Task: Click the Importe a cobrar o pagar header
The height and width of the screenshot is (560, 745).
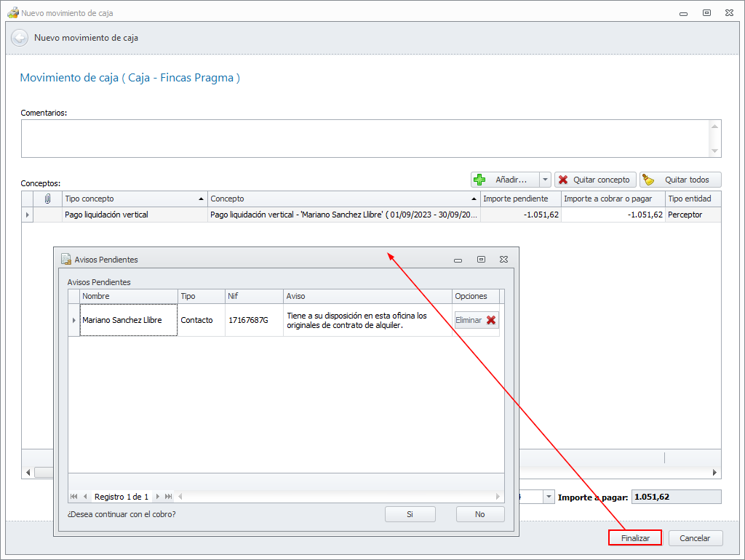Action: click(613, 199)
